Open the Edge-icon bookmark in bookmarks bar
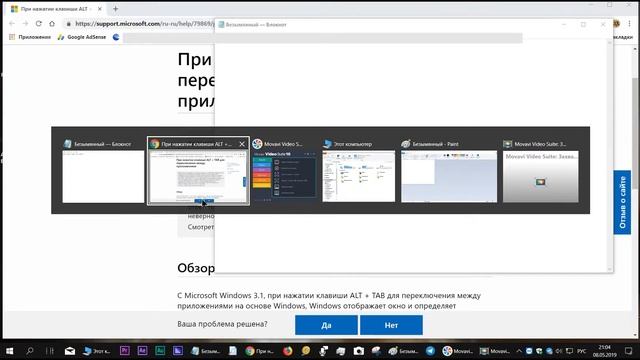Screen dimensions: 640x360 click(x=116, y=37)
